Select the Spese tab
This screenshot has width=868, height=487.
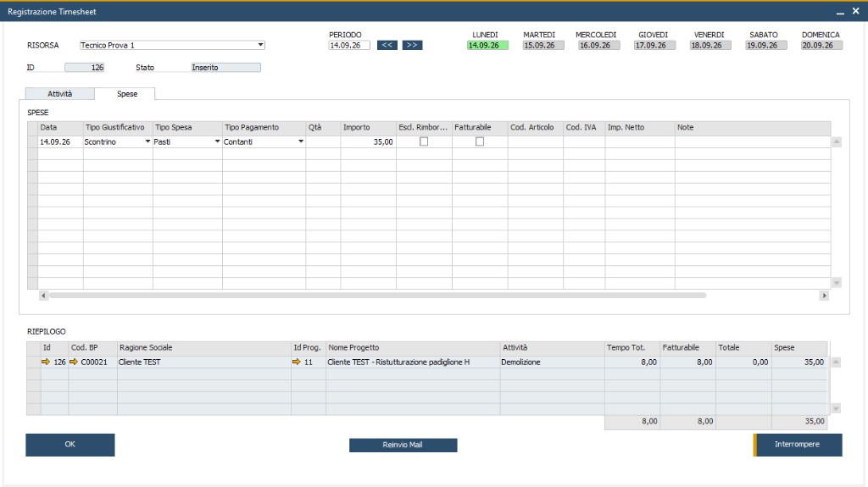click(x=127, y=93)
